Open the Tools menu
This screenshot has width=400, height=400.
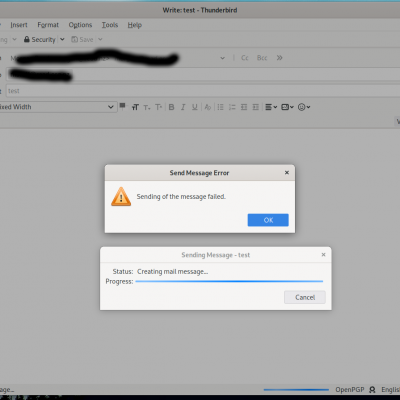point(110,25)
